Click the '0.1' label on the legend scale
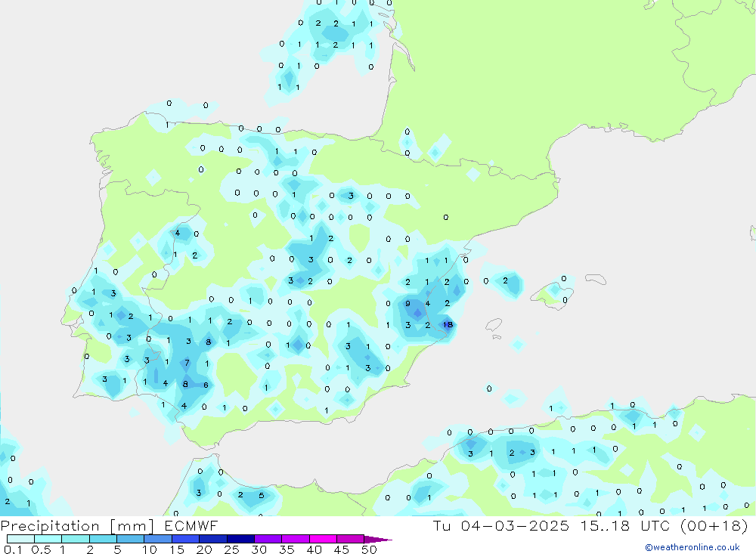This screenshot has height=554, width=756. click(13, 549)
